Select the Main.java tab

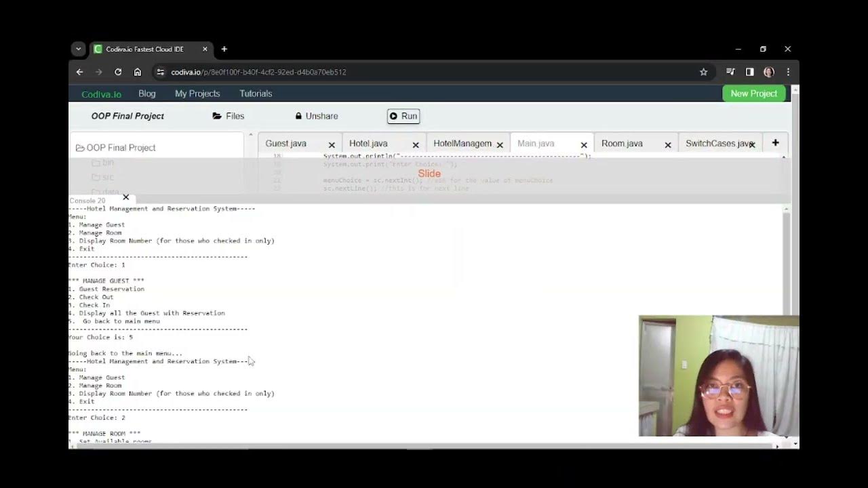pos(536,144)
